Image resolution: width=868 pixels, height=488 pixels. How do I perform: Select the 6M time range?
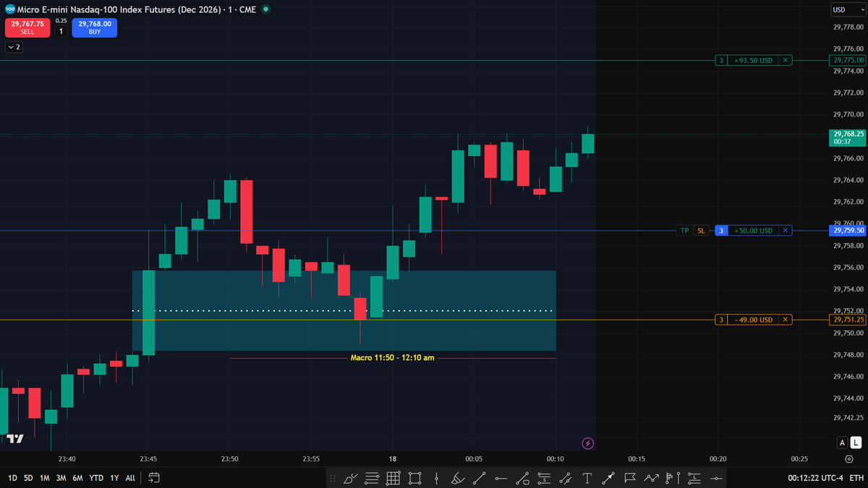tap(77, 478)
